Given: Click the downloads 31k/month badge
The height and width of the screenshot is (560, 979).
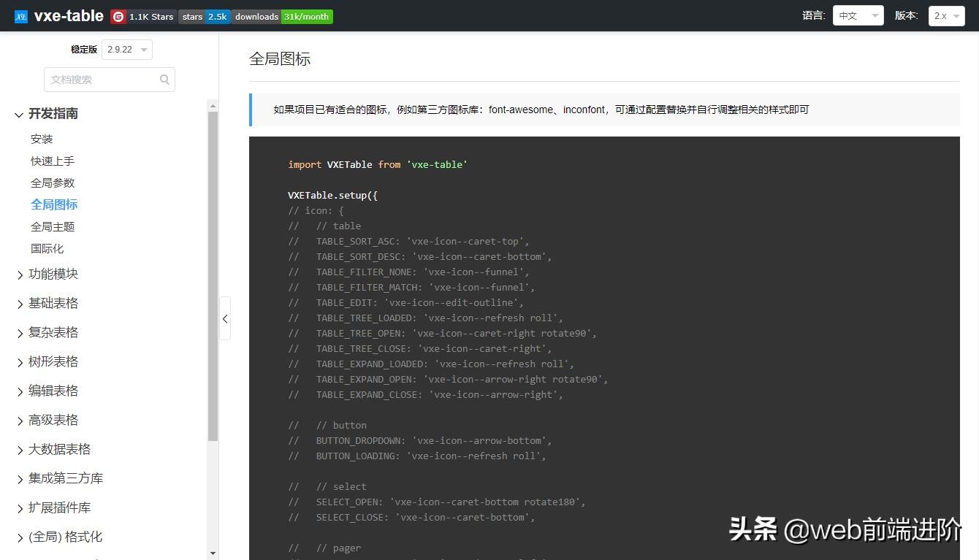Looking at the screenshot, I should pos(282,16).
